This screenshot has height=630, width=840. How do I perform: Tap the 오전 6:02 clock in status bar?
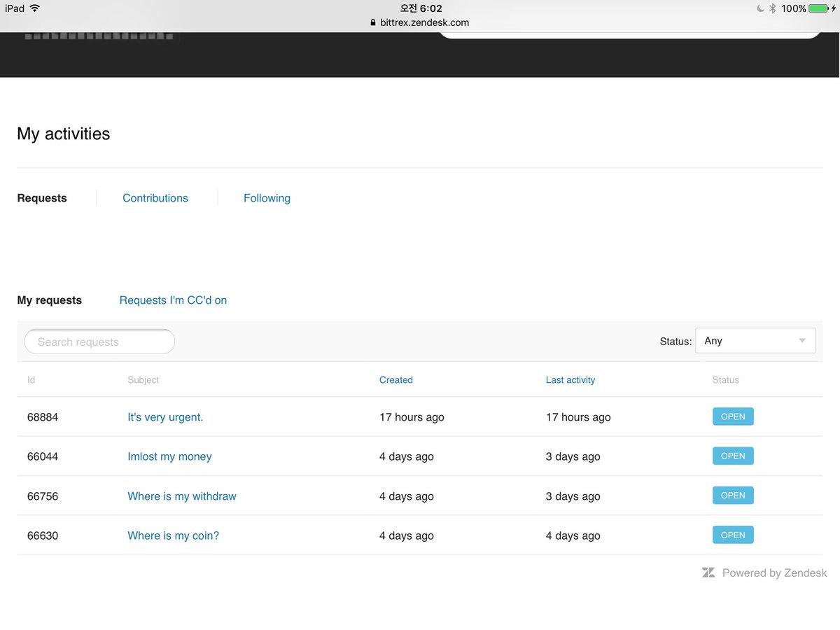point(421,8)
